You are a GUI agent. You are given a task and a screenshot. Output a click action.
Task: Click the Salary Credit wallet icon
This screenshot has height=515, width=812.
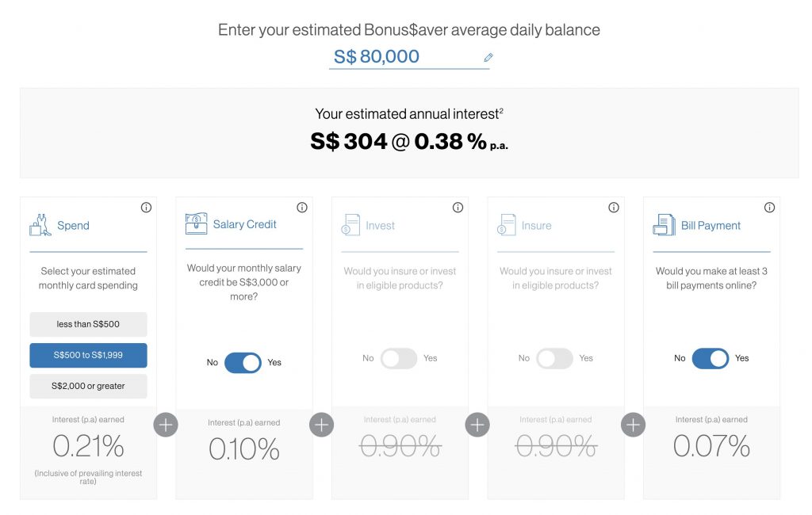click(196, 224)
